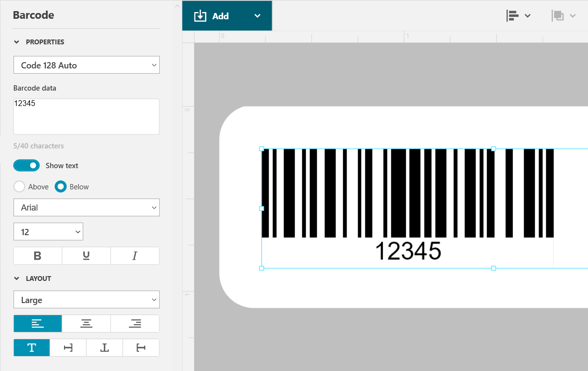Click the top-left barcode resize handle

click(x=262, y=149)
